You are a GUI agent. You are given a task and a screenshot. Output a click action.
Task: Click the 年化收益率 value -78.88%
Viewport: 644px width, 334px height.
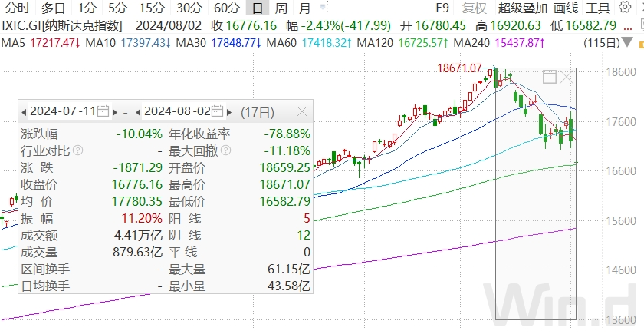(287, 134)
